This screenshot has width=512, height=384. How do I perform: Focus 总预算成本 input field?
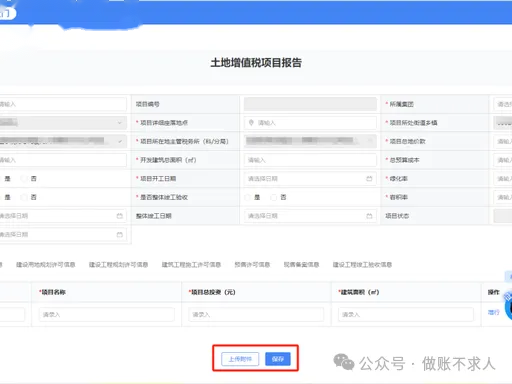pyautogui.click(x=503, y=160)
